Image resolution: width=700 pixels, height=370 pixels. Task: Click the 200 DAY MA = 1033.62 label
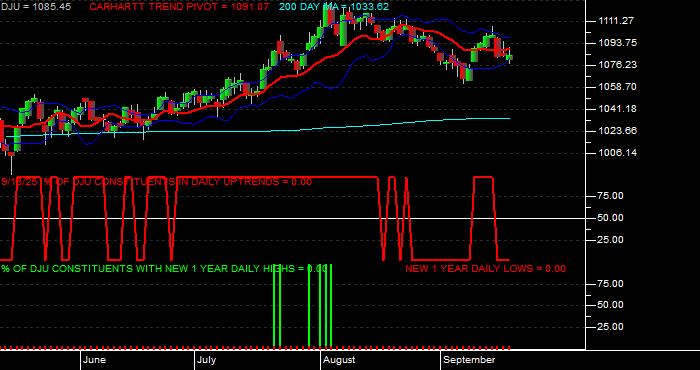[x=334, y=7]
